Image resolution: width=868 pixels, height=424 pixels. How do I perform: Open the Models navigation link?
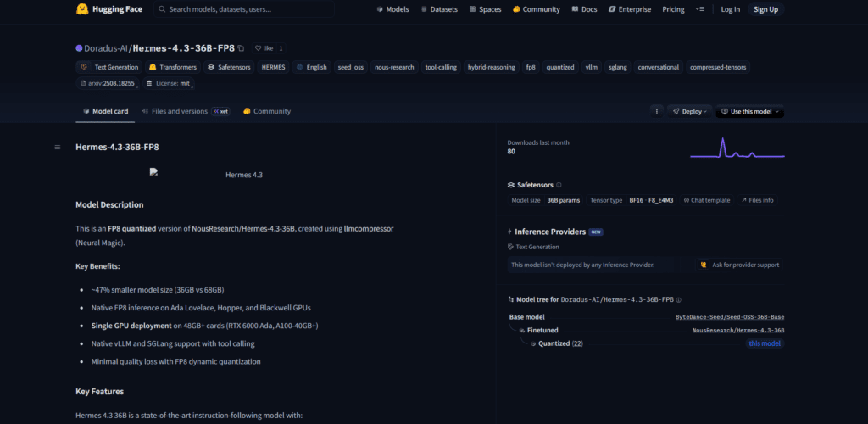[392, 9]
